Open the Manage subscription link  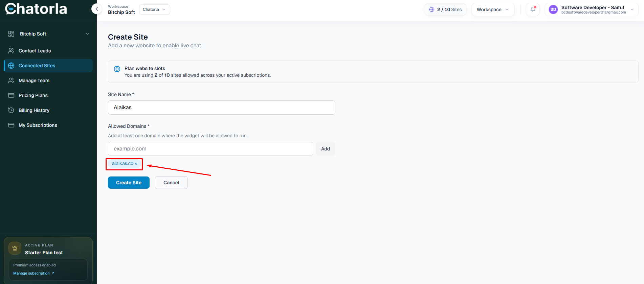[34, 273]
